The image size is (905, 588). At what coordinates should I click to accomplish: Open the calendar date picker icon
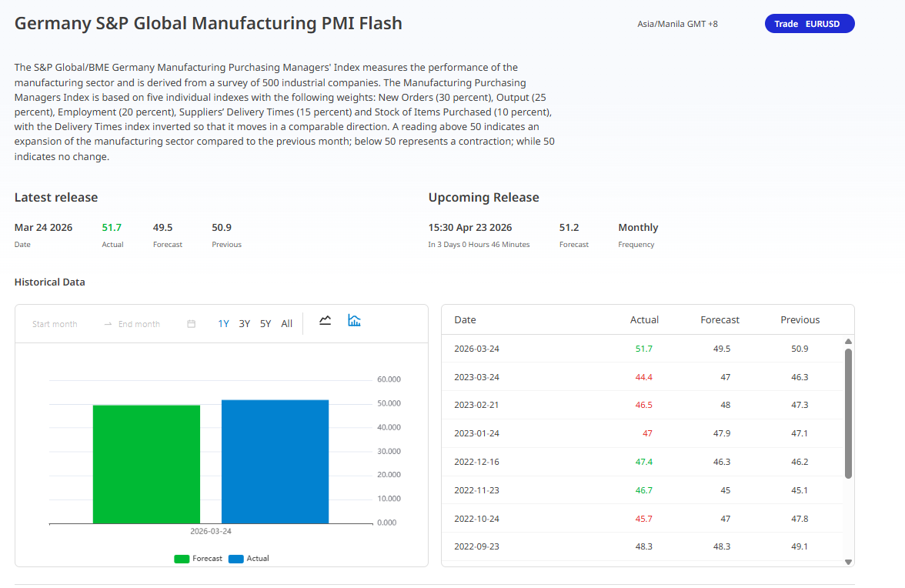point(192,324)
